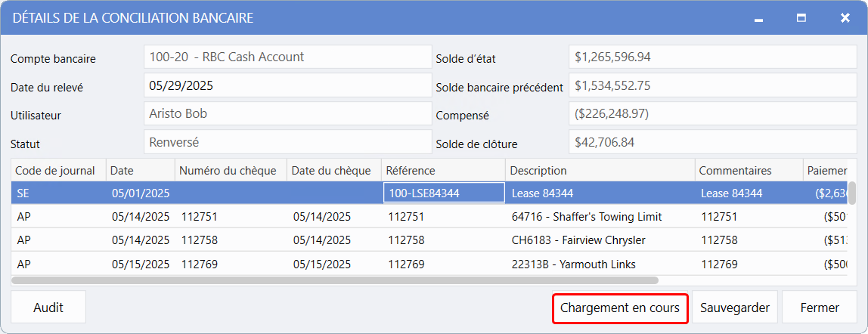Sort by Code de journal column header
The width and height of the screenshot is (868, 334).
pos(57,171)
